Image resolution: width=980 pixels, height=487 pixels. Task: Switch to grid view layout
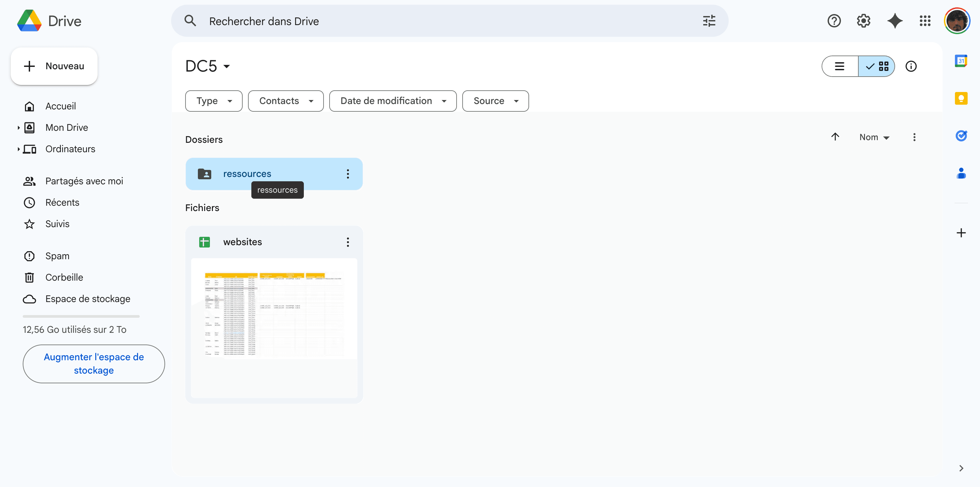coord(876,66)
